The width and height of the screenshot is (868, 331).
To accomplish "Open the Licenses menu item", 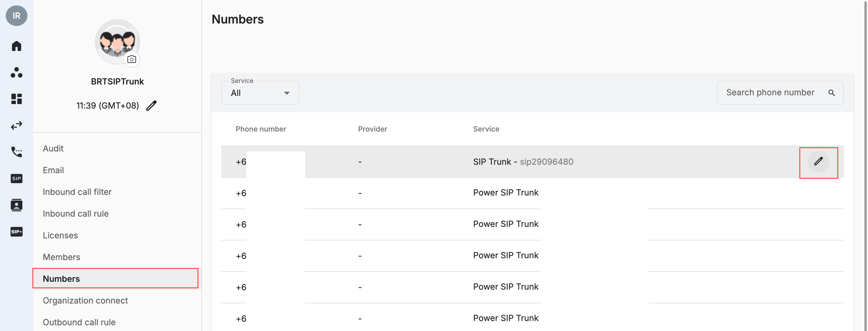I will [60, 235].
